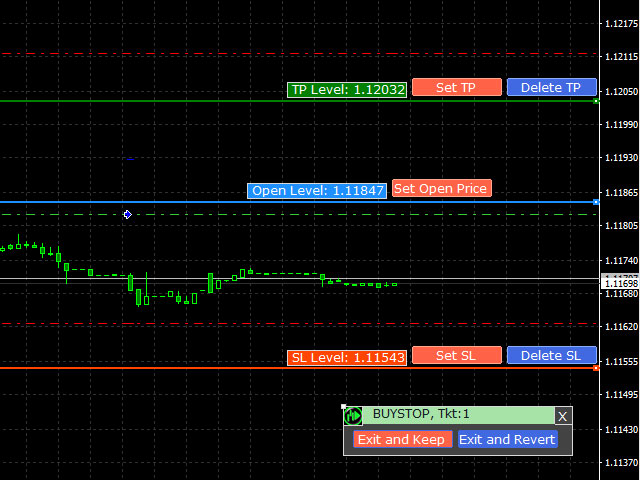Click the Delete SL button
The width and height of the screenshot is (640, 480).
[x=551, y=355]
